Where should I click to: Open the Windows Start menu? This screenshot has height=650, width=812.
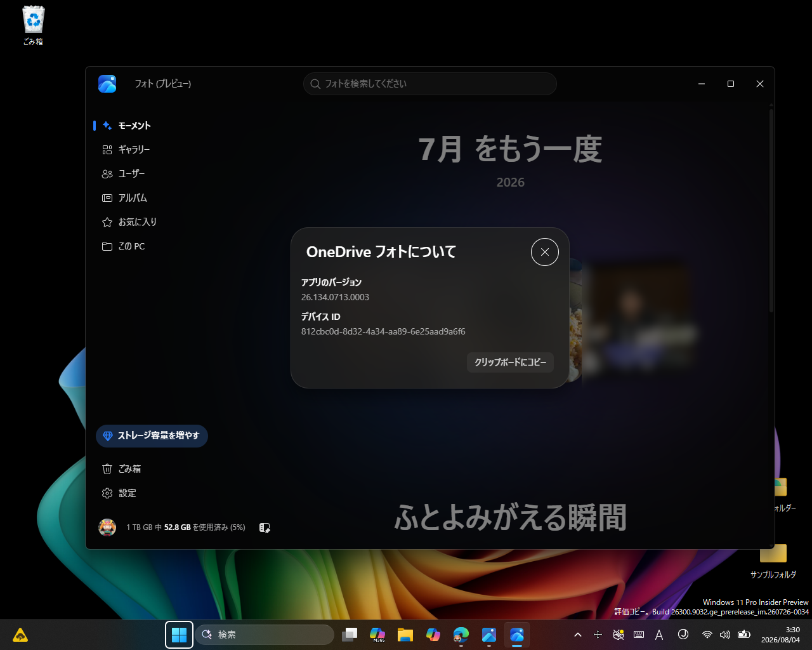[180, 635]
